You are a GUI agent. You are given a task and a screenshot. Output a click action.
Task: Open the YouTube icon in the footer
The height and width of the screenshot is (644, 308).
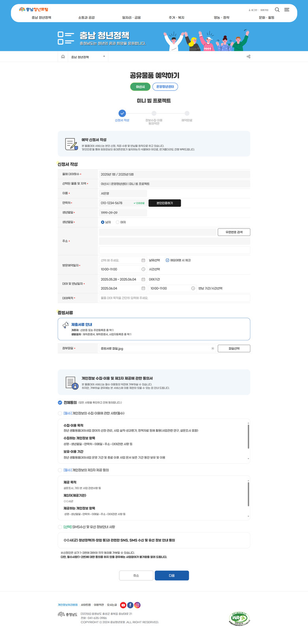coord(123,605)
